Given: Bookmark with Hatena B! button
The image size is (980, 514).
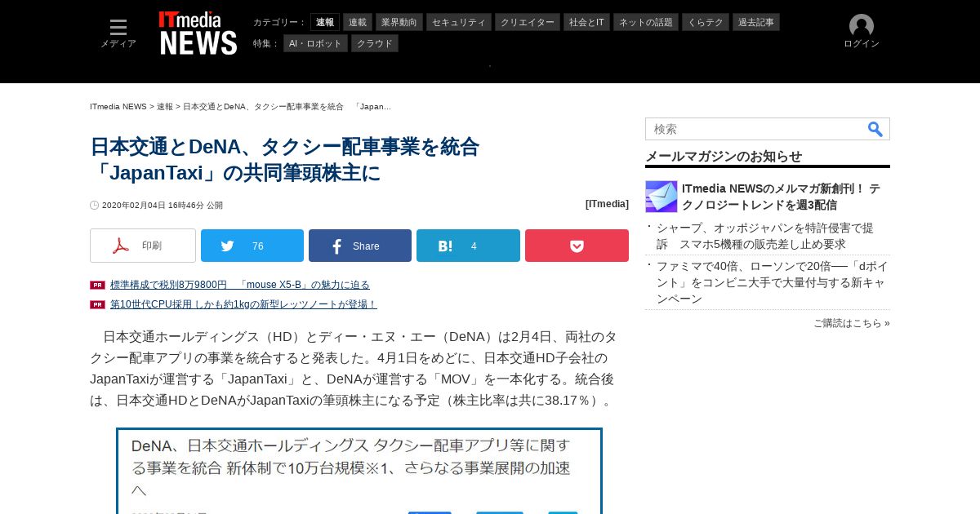Looking at the screenshot, I should (x=468, y=246).
